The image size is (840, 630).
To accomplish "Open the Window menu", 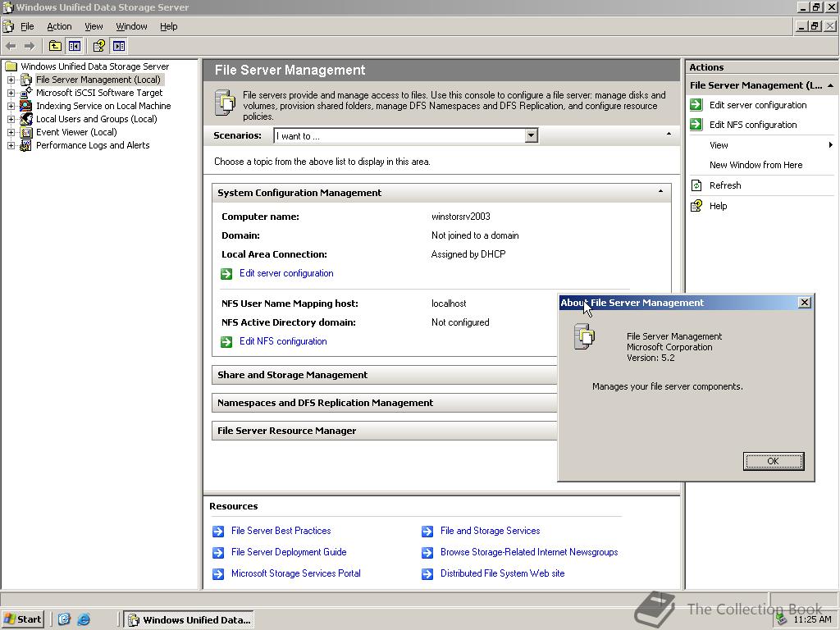I will (131, 26).
